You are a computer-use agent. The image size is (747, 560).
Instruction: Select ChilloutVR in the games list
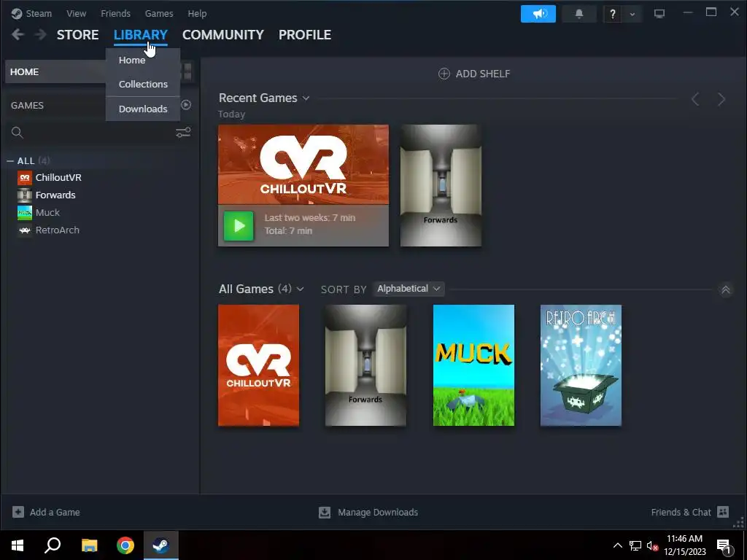coord(58,177)
